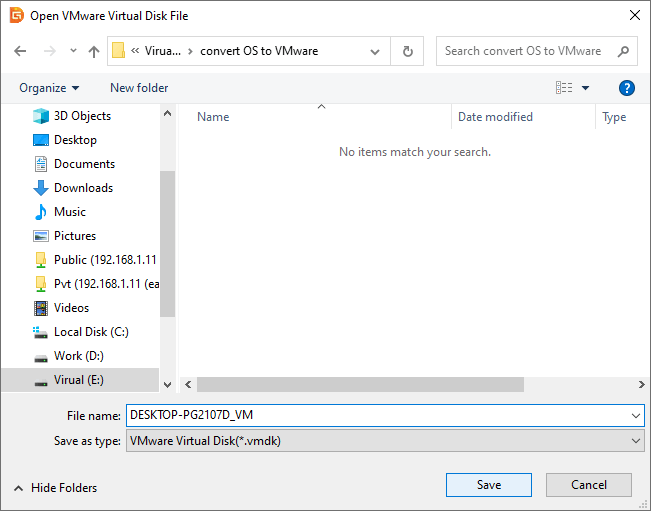Open the view options dropdown arrow
The image size is (651, 511).
click(x=586, y=88)
